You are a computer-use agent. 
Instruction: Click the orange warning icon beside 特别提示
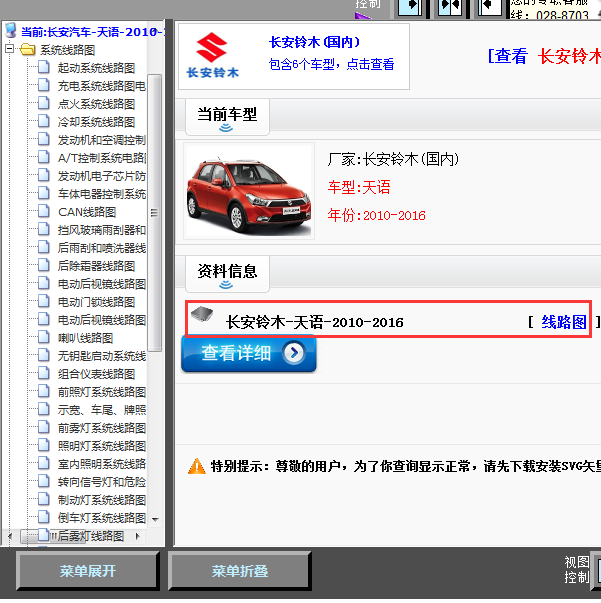[197, 466]
